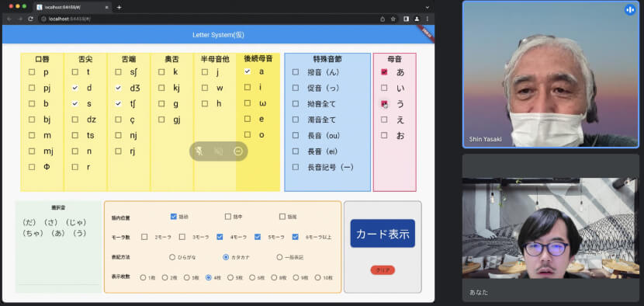This screenshot has width=644, height=306.
Task: Click the localhost address bar
Action: point(209,19)
